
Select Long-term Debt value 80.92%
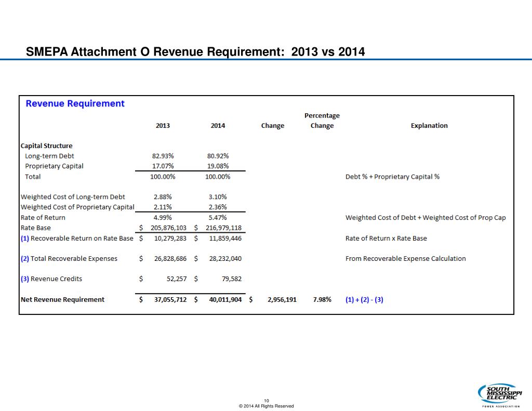[x=218, y=156]
